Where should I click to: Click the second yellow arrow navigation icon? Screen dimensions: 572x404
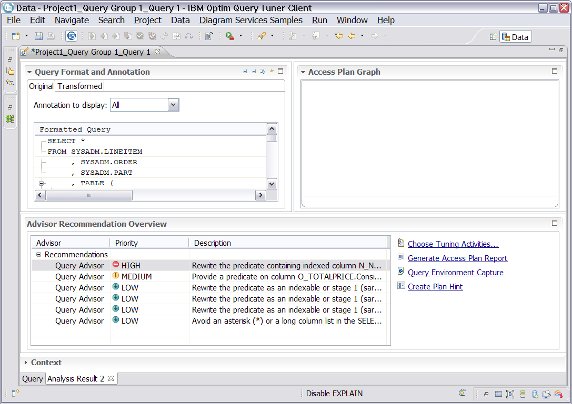tap(352, 36)
